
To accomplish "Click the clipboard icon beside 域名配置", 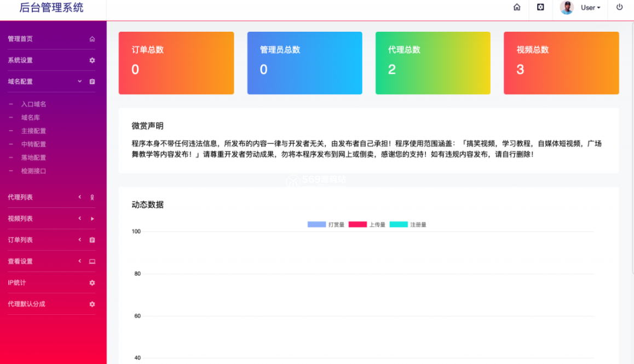I will [x=92, y=82].
